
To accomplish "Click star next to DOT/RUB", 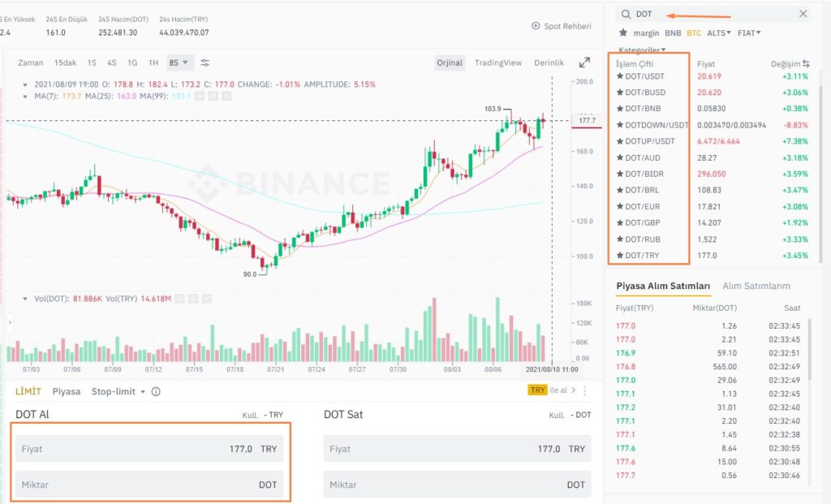I will pyautogui.click(x=620, y=239).
